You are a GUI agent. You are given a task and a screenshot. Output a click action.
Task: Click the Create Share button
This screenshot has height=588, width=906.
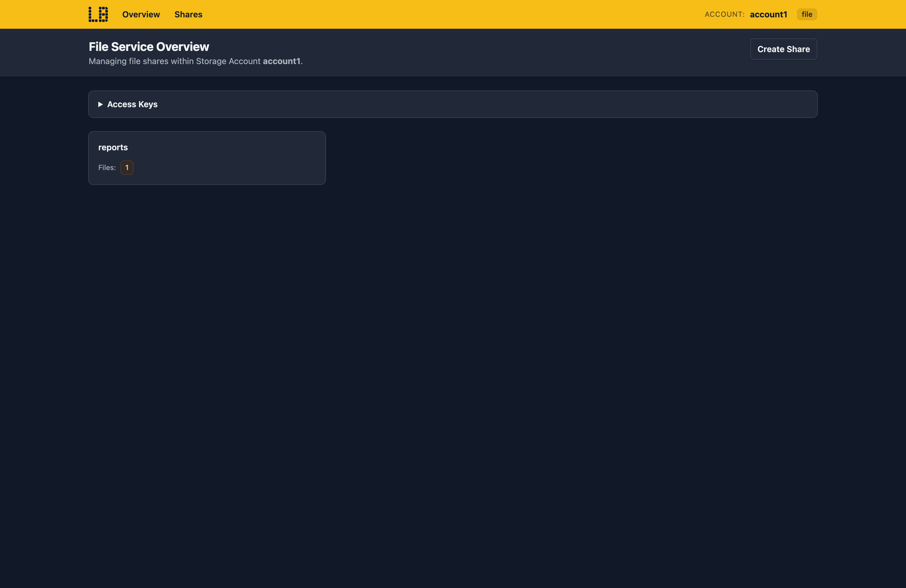pyautogui.click(x=783, y=49)
